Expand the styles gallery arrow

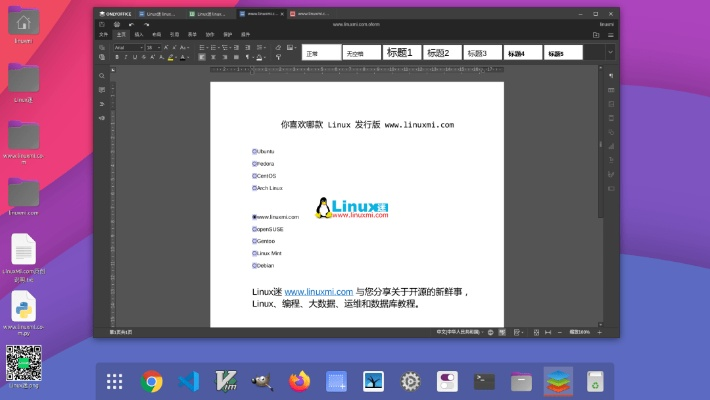point(610,53)
